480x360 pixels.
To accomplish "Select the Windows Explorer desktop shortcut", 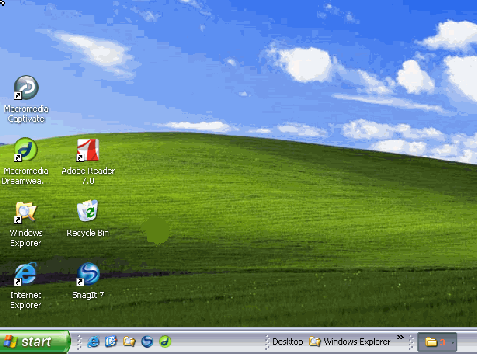I will click(26, 224).
